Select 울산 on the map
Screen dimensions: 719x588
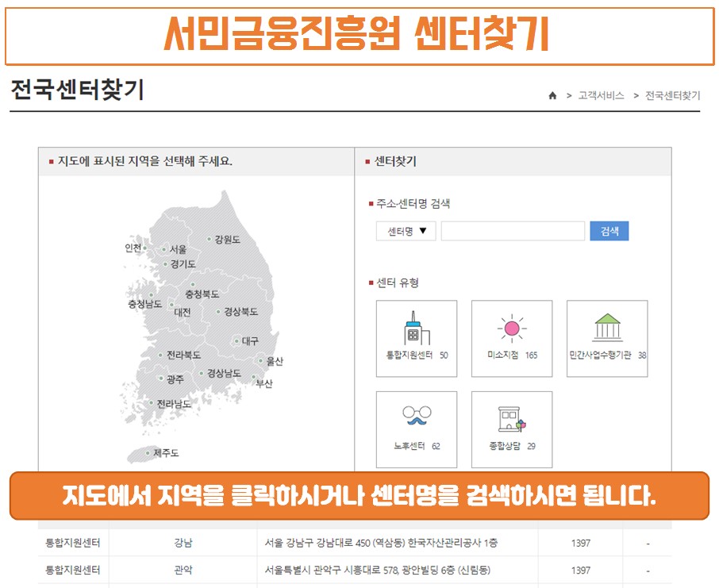pyautogui.click(x=275, y=361)
